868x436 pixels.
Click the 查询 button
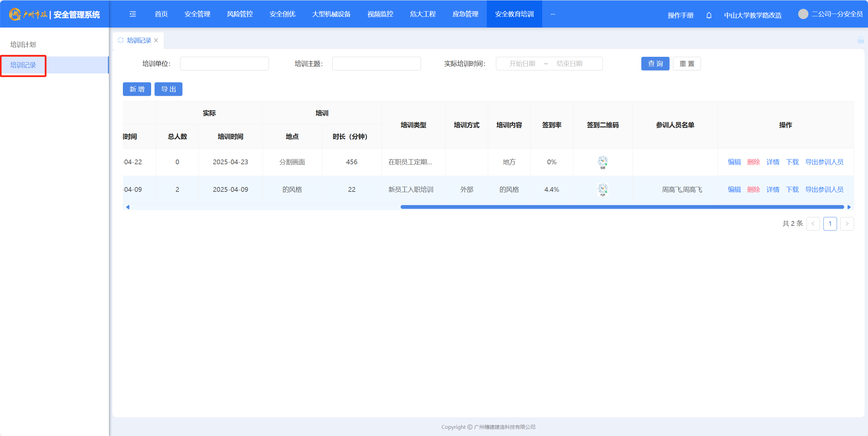655,64
